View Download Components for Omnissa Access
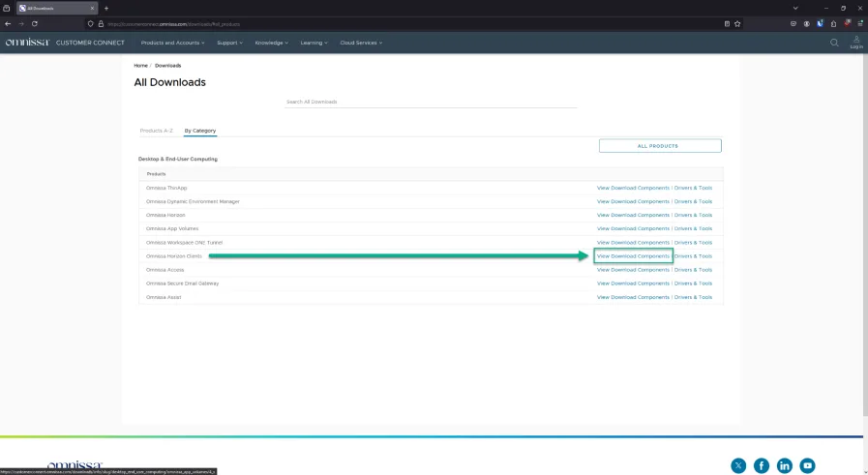The width and height of the screenshot is (868, 475). 633,270
